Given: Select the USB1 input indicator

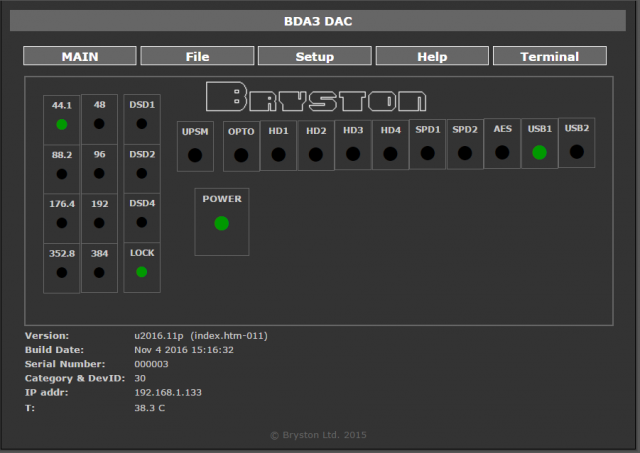Looking at the screenshot, I should click(x=539, y=144).
